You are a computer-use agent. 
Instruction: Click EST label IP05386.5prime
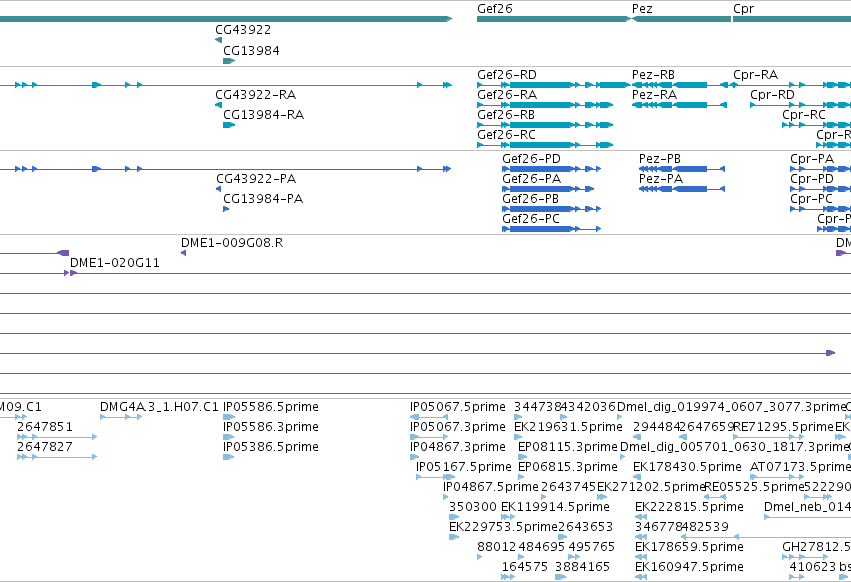tap(271, 447)
